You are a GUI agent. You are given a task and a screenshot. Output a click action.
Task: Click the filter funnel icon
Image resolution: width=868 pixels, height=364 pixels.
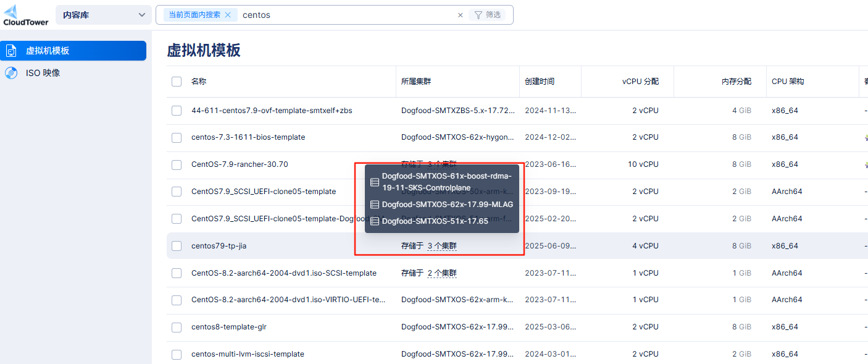[x=478, y=15]
